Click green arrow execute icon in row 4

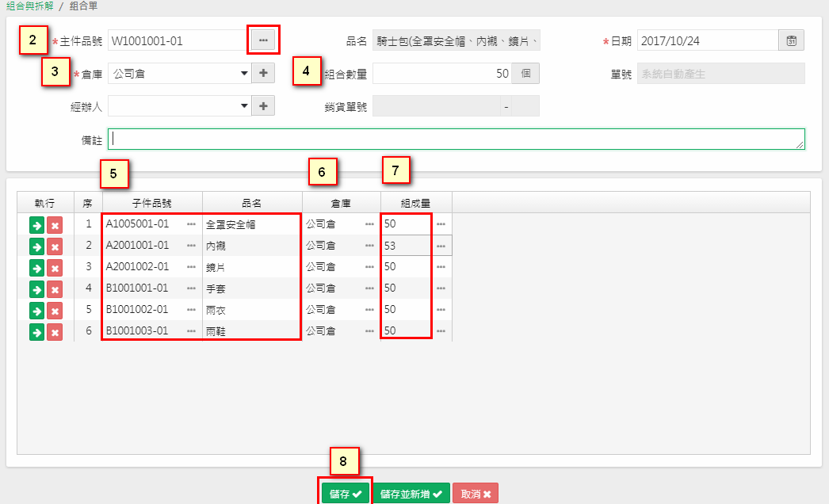(36, 289)
